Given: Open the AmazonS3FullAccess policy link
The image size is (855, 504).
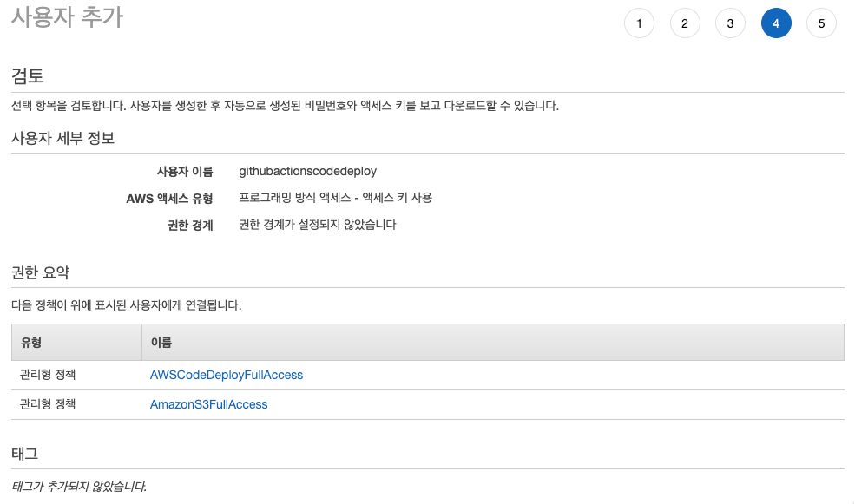Looking at the screenshot, I should point(209,404).
